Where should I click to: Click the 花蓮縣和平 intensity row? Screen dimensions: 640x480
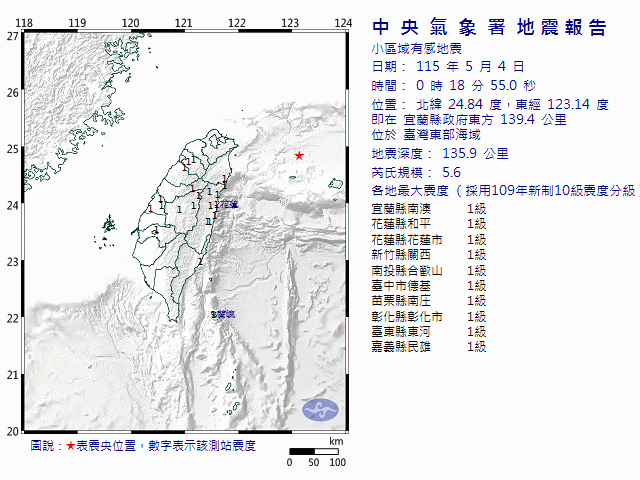coord(429,224)
